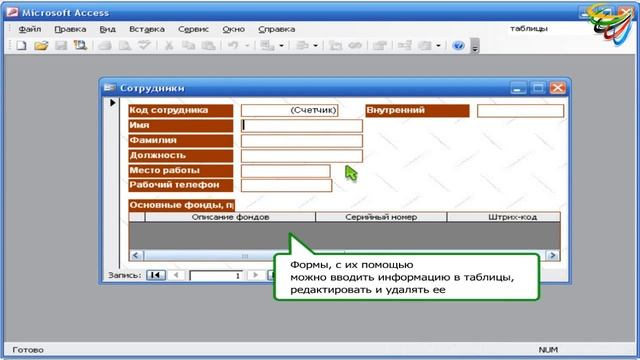This screenshot has height=360, width=640.
Task: Click the Серийный номер column header
Action: pyautogui.click(x=381, y=217)
